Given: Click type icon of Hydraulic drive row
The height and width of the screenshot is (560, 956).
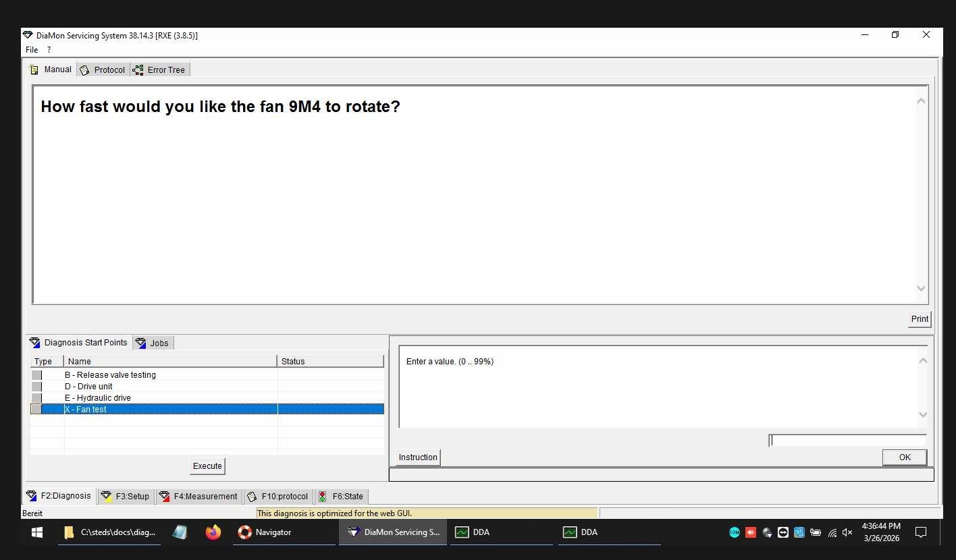Looking at the screenshot, I should tap(36, 398).
